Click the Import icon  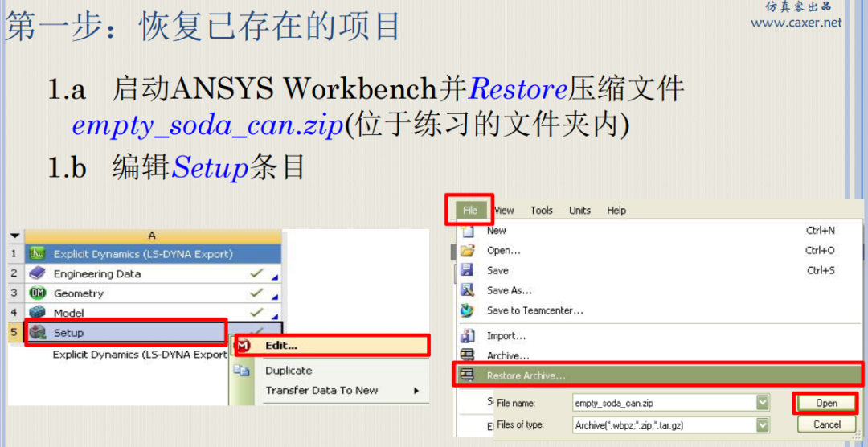[x=468, y=336]
